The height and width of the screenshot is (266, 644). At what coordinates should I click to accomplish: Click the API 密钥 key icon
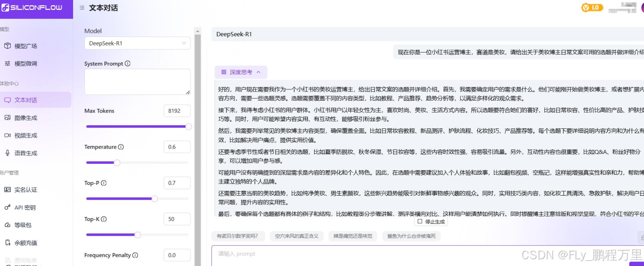click(x=8, y=207)
